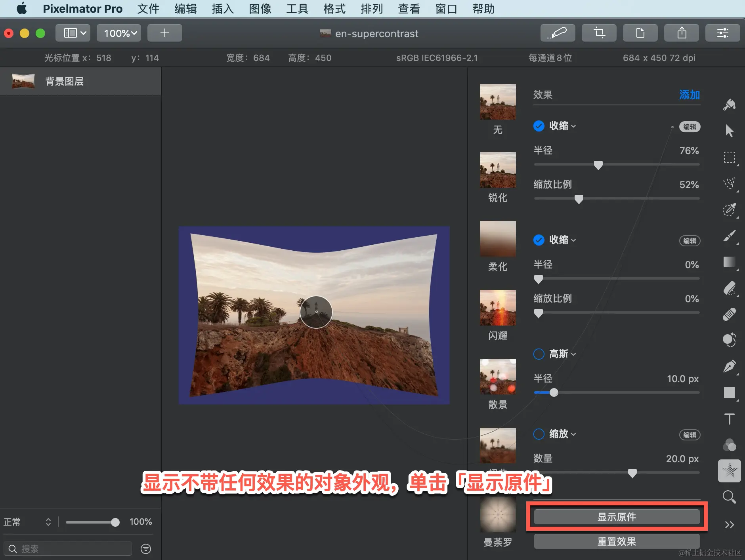745x560 pixels.
Task: Open the Apple menu
Action: [22, 9]
